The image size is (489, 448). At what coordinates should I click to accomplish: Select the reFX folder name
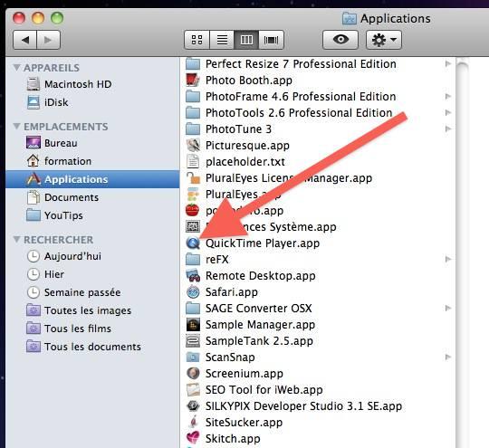217,260
